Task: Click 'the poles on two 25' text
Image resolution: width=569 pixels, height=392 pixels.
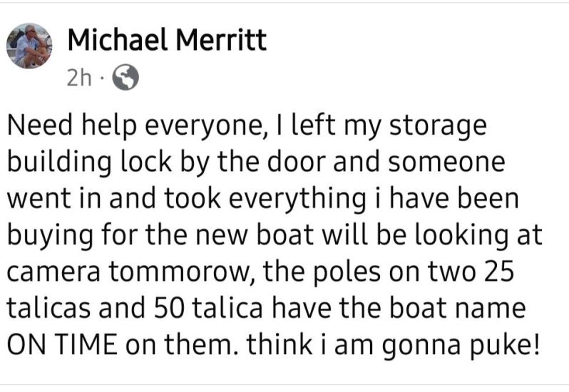Action: tap(389, 272)
